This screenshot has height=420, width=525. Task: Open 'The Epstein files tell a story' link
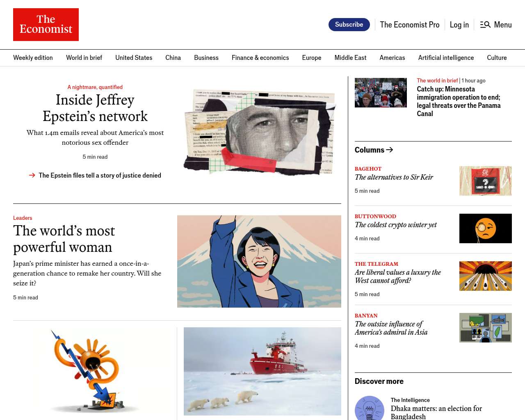click(x=100, y=175)
